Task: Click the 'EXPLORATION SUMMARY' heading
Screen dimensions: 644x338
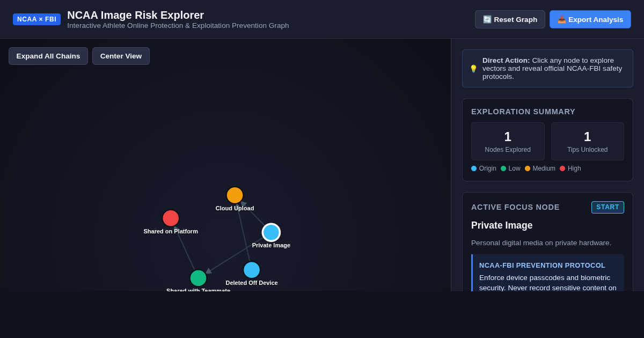Action: pyautogui.click(x=523, y=112)
